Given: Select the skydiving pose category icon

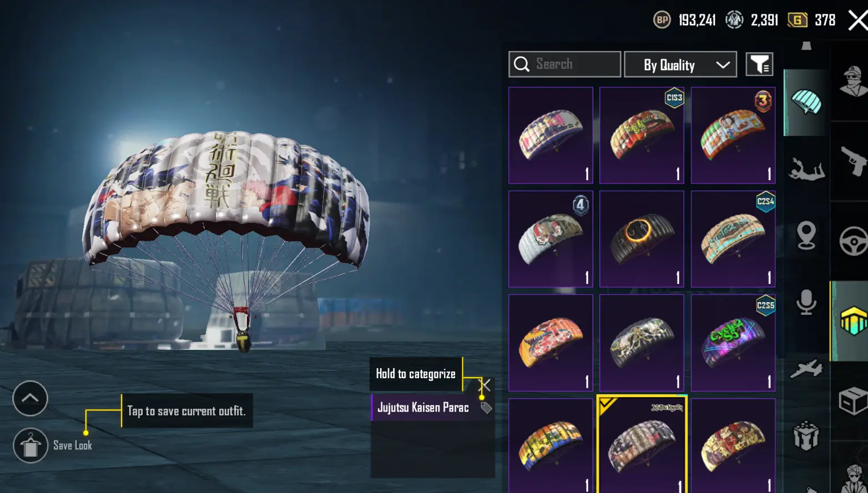Looking at the screenshot, I should (806, 169).
